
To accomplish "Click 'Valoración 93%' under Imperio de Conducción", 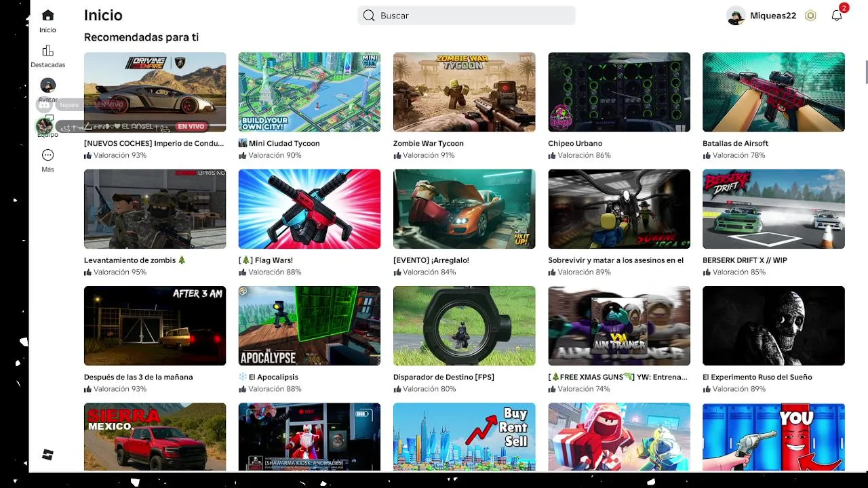I will (120, 155).
